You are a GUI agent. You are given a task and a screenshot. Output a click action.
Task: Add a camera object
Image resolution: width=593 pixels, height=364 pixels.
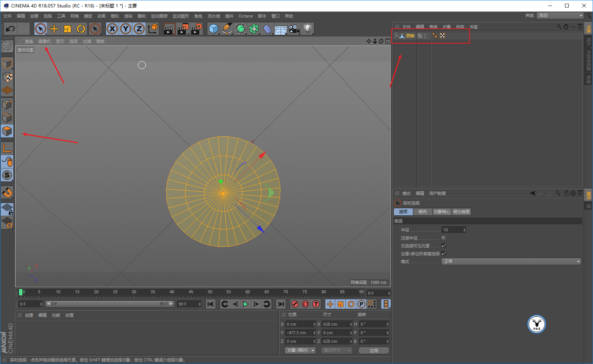(x=294, y=29)
